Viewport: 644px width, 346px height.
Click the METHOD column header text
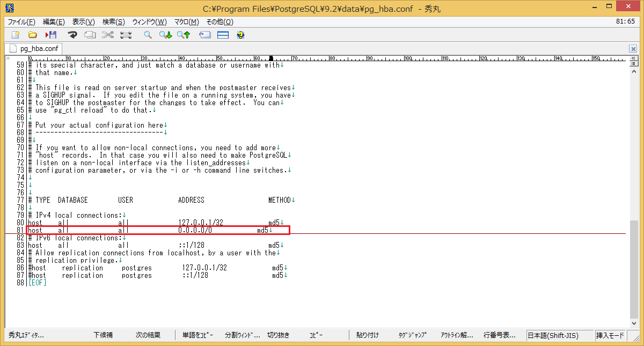(280, 200)
